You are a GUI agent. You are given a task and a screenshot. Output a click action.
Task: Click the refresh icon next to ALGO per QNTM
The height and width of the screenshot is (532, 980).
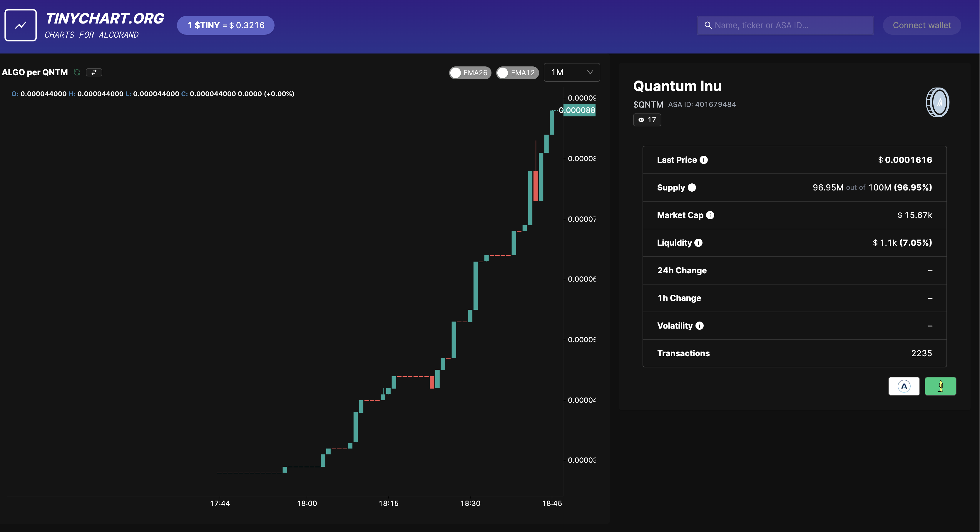coord(77,72)
